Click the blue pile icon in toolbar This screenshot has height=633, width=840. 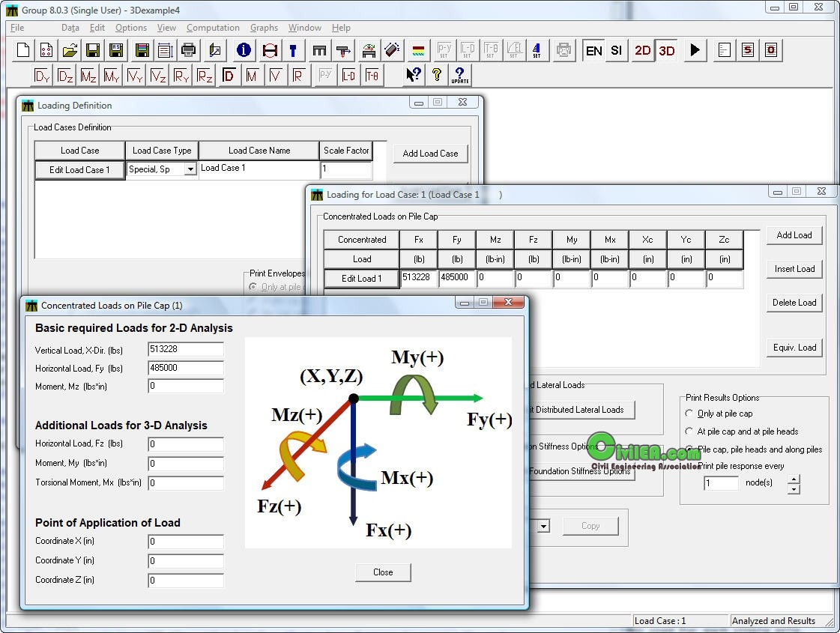tap(292, 50)
